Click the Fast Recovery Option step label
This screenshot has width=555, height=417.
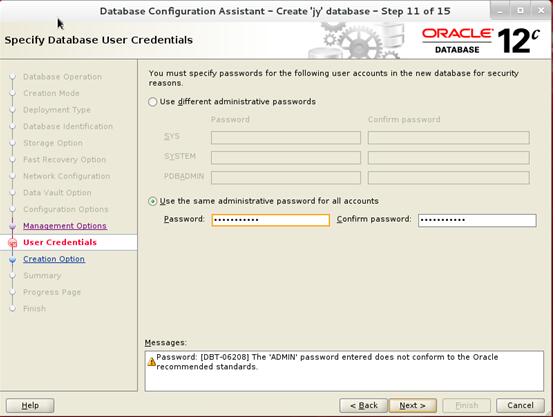click(x=64, y=160)
